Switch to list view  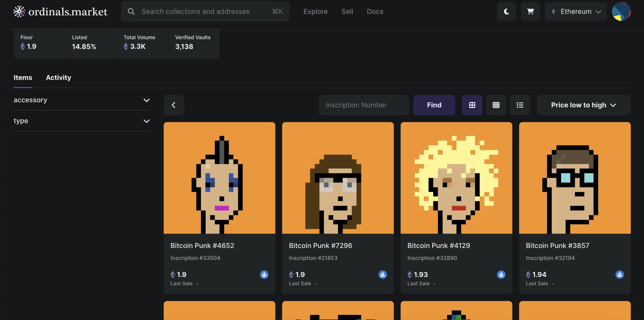coord(520,105)
